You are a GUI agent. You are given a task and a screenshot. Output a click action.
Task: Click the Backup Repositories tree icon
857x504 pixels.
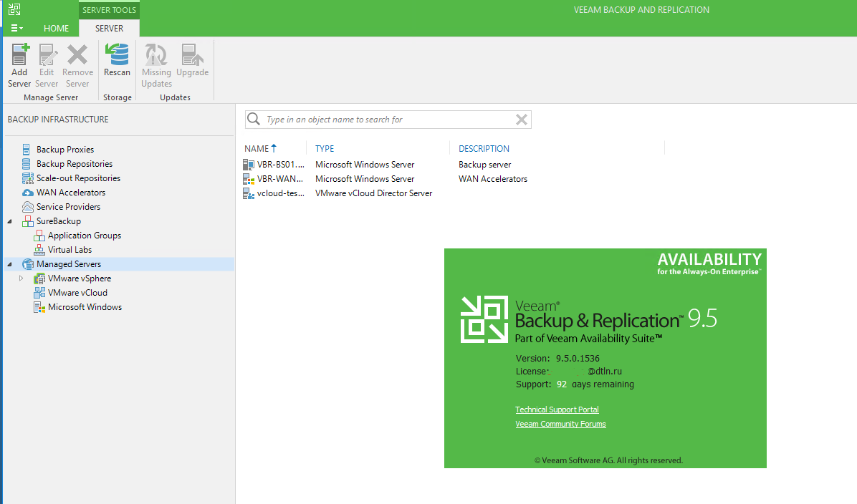[27, 164]
